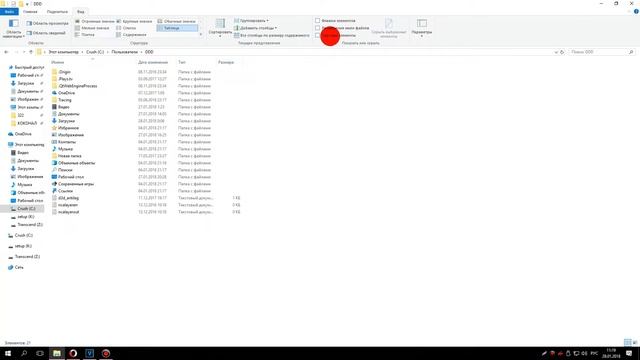The image size is (640, 360).
Task: Enable Область сведений details pane
Action: tap(46, 33)
